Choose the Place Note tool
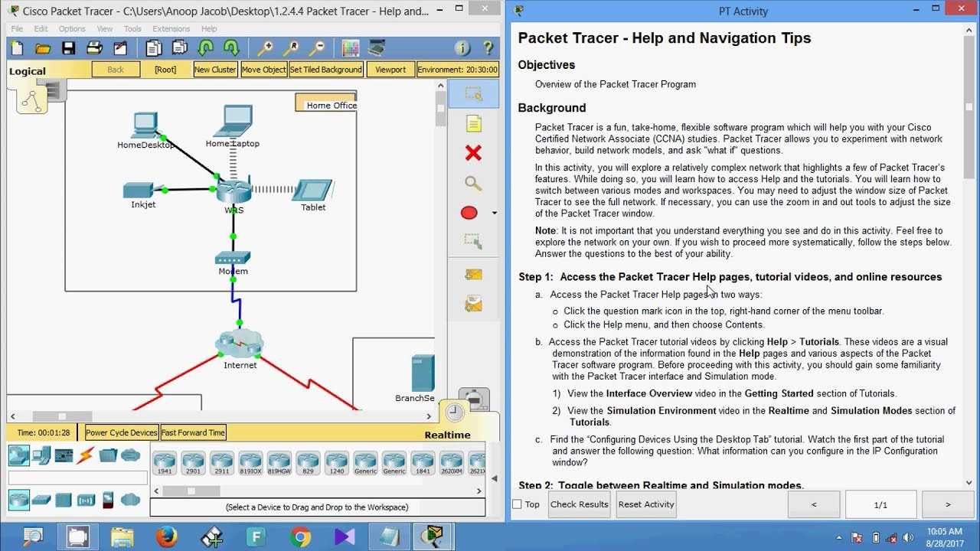The image size is (980, 551). (473, 123)
